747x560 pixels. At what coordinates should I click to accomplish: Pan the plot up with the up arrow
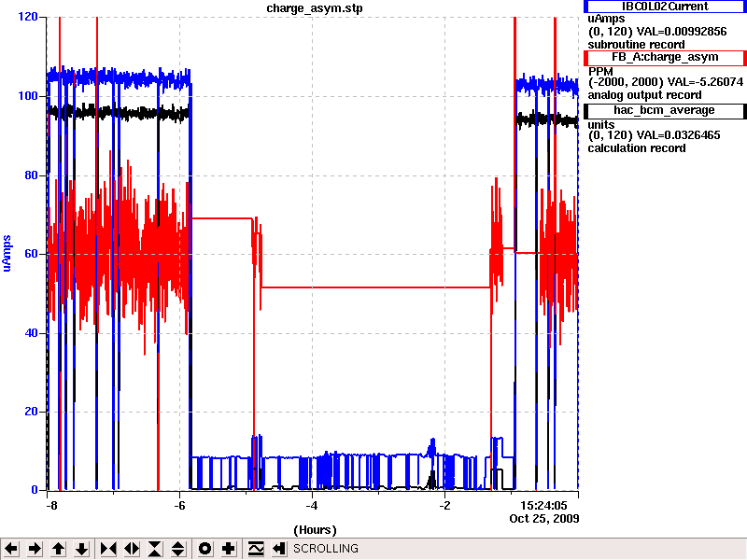pyautogui.click(x=58, y=549)
